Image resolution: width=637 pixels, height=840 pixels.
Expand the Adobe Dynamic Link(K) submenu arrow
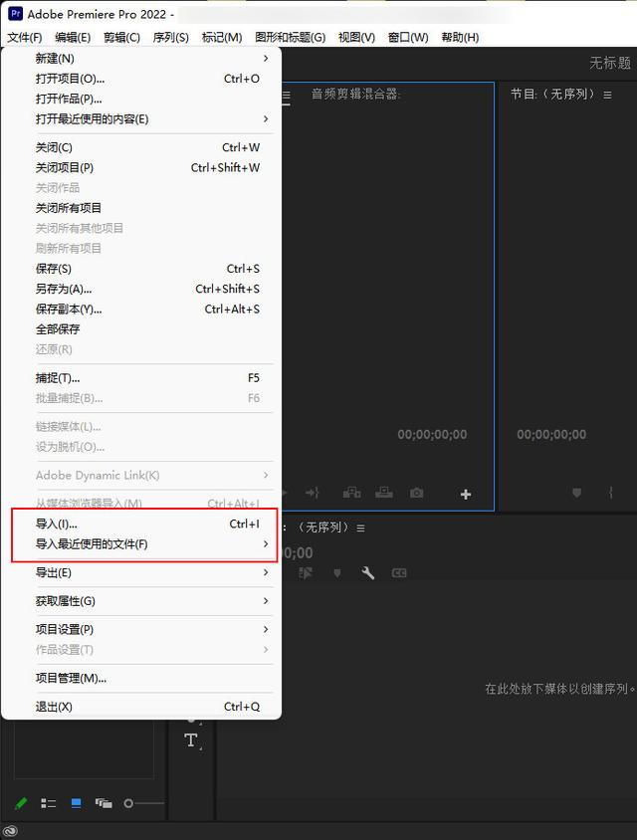266,475
